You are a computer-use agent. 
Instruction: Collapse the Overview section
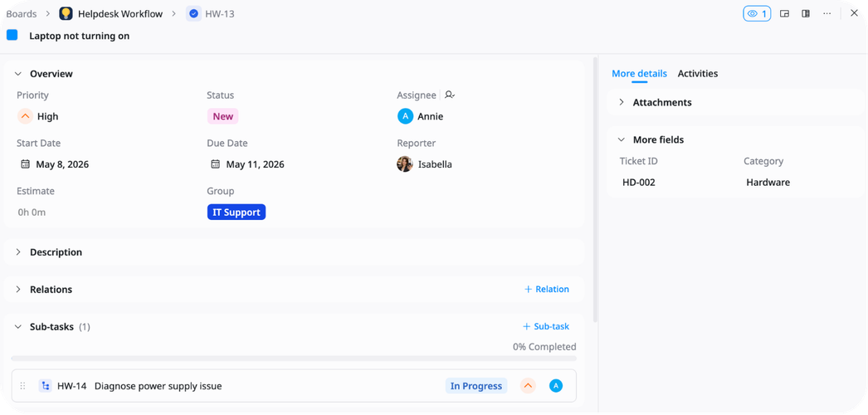point(18,74)
